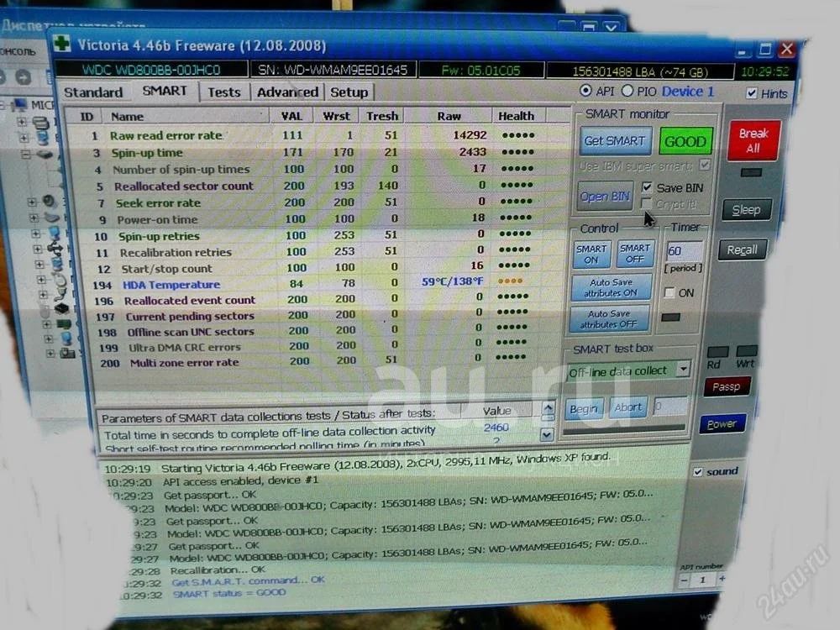Open the Tests tab
This screenshot has width=840, height=630.
(x=224, y=92)
